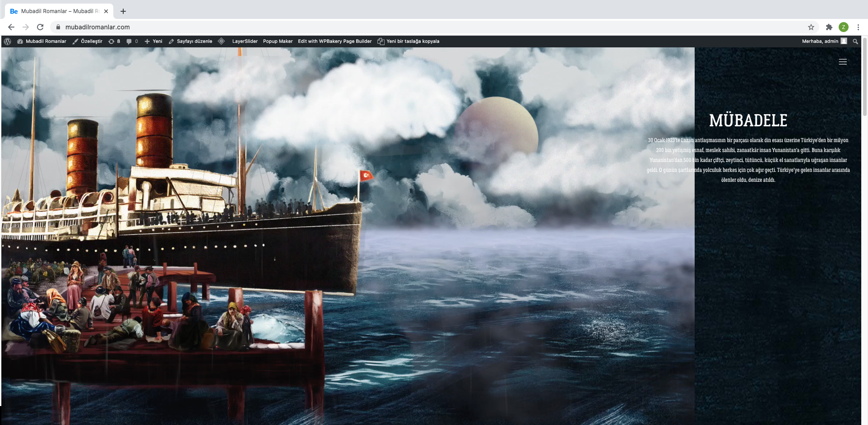The image size is (868, 425).
Task: Click Edit with WPBakery Page Builder
Action: coord(334,41)
